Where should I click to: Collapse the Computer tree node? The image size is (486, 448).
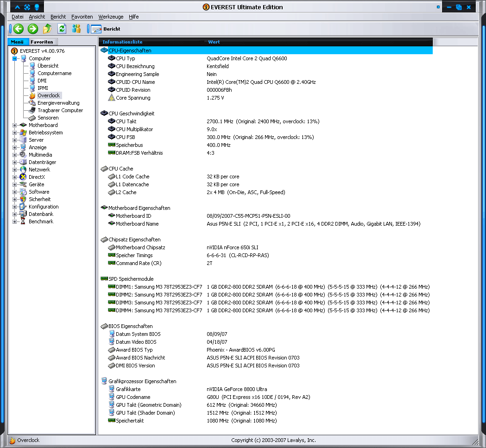pyautogui.click(x=14, y=58)
